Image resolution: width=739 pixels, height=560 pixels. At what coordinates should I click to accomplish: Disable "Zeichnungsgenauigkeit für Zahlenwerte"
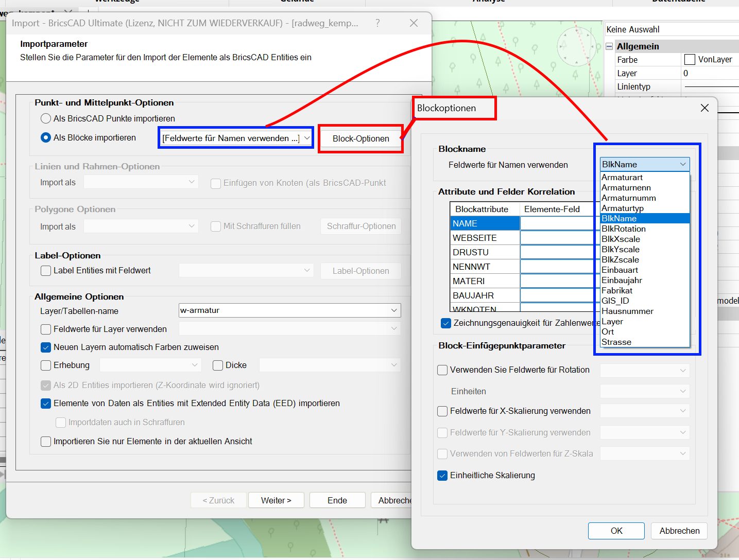coord(445,323)
